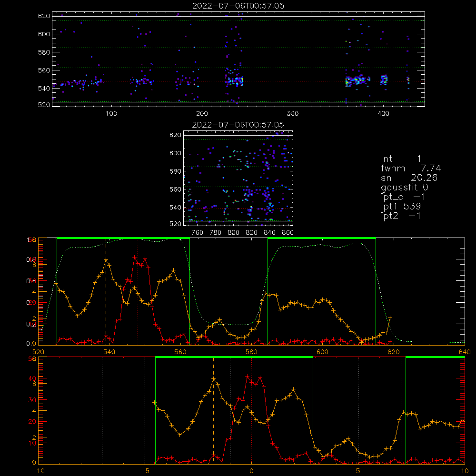Click x-axis label 10 on bottom plot
The image size is (476, 476).
[465, 471]
